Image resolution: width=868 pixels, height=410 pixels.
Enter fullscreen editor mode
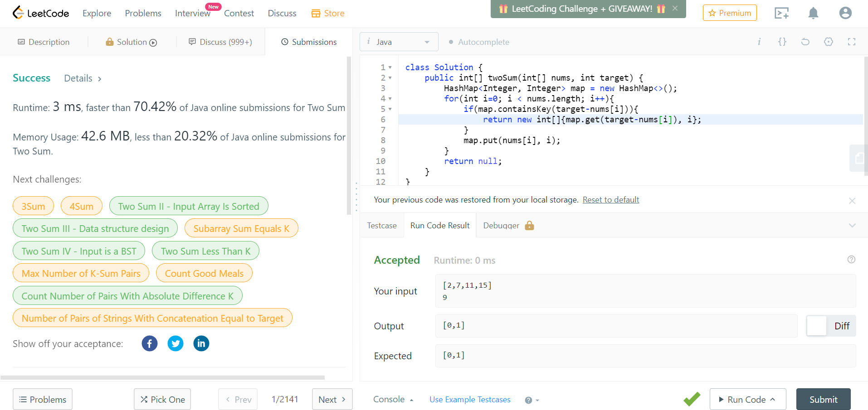tap(852, 42)
